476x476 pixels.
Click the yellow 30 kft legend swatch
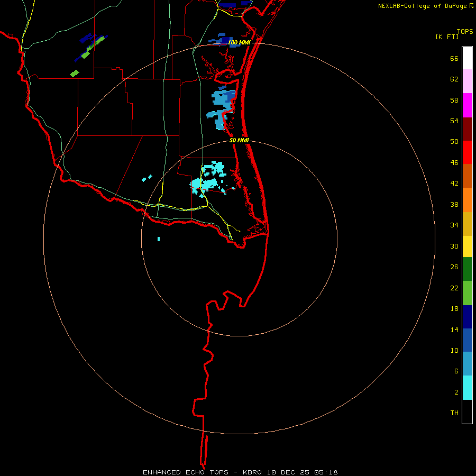pyautogui.click(x=467, y=246)
